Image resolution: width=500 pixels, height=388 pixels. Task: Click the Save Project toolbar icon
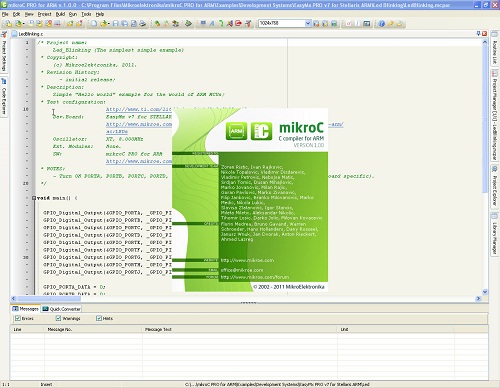pyautogui.click(x=31, y=23)
